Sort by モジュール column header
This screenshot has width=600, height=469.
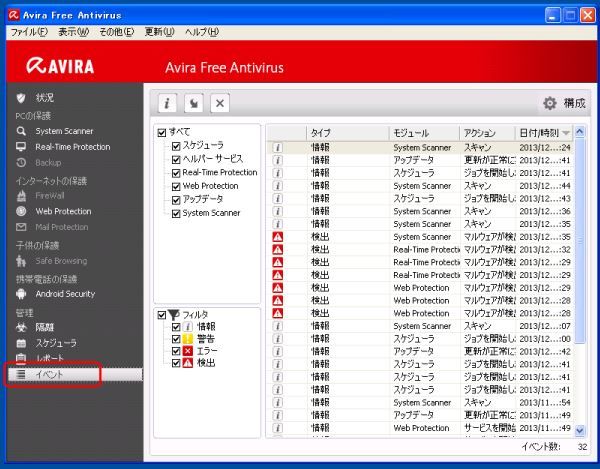424,133
